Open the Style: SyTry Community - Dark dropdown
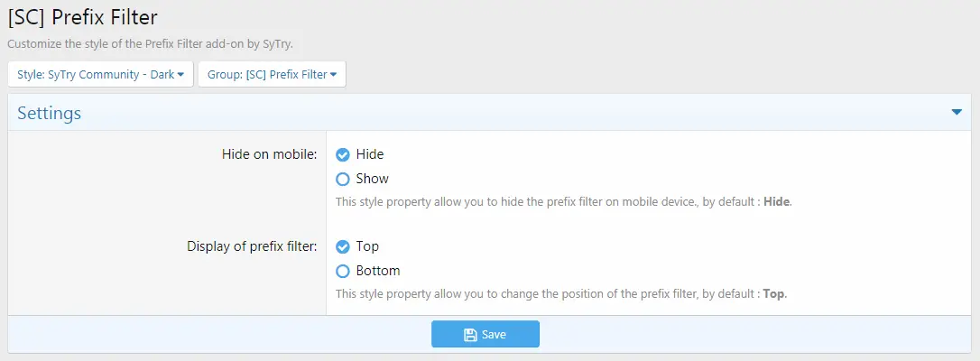 click(x=101, y=74)
